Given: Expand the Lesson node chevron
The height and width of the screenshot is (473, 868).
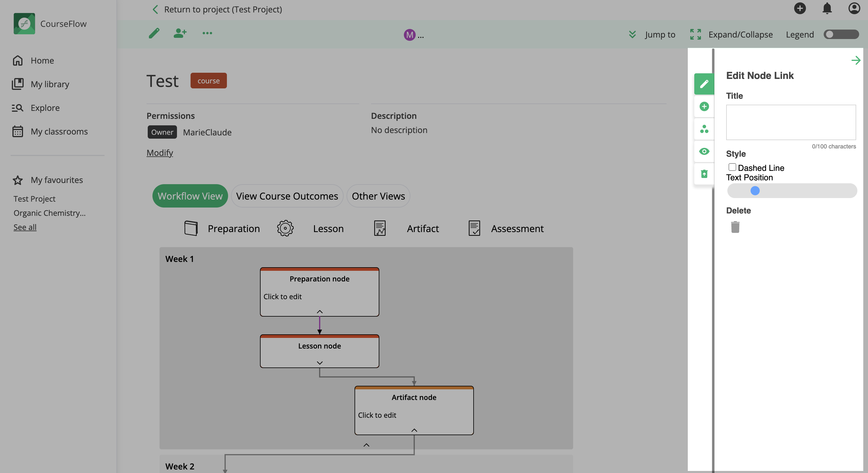Looking at the screenshot, I should (x=319, y=363).
